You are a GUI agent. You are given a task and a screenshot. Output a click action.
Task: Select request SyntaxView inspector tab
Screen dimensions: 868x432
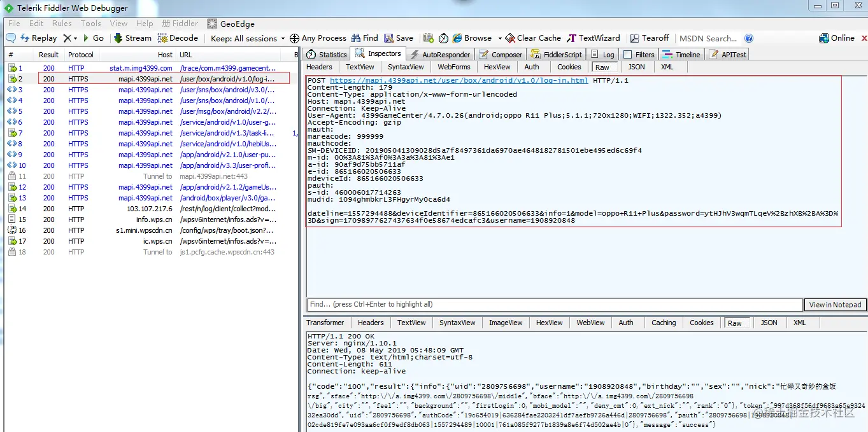[406, 67]
